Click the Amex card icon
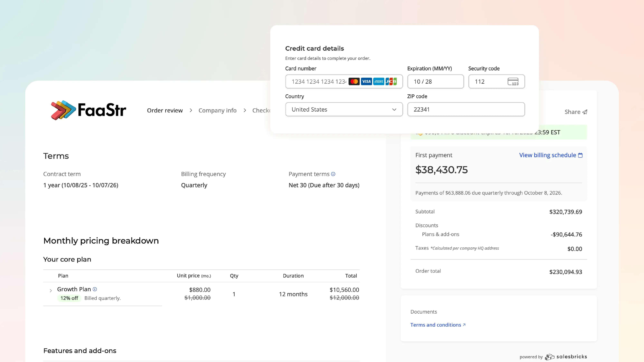 [x=379, y=81]
